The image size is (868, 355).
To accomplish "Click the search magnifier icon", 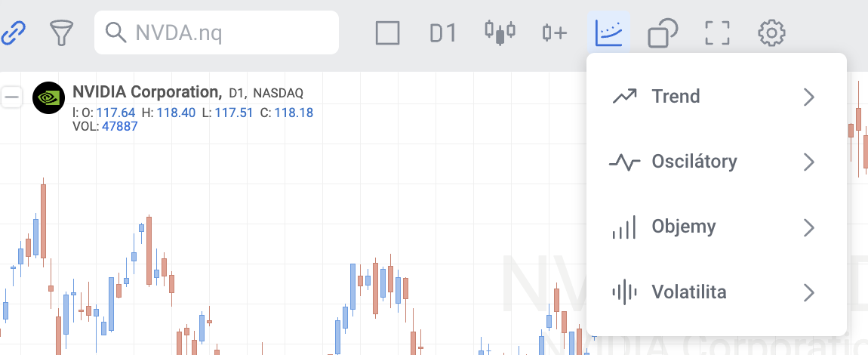I will click(115, 32).
